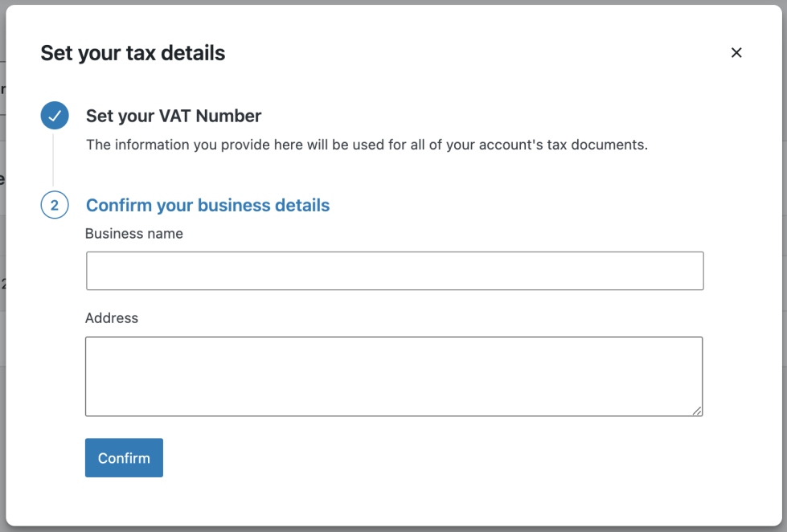787x532 pixels.
Task: Click inside the Address text area
Action: tap(394, 376)
